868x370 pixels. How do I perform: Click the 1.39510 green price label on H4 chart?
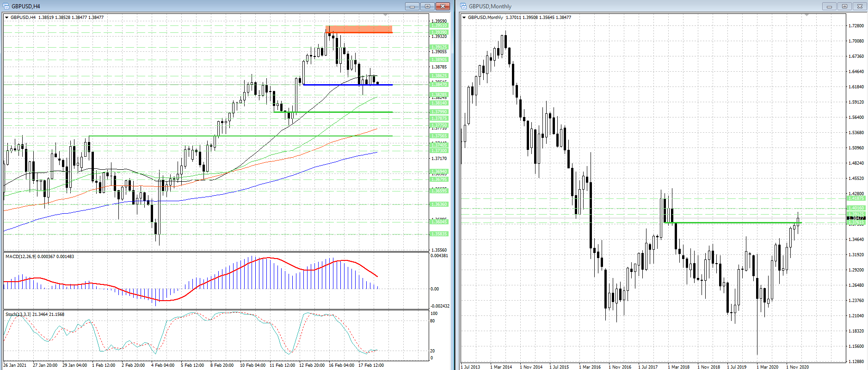tap(439, 25)
